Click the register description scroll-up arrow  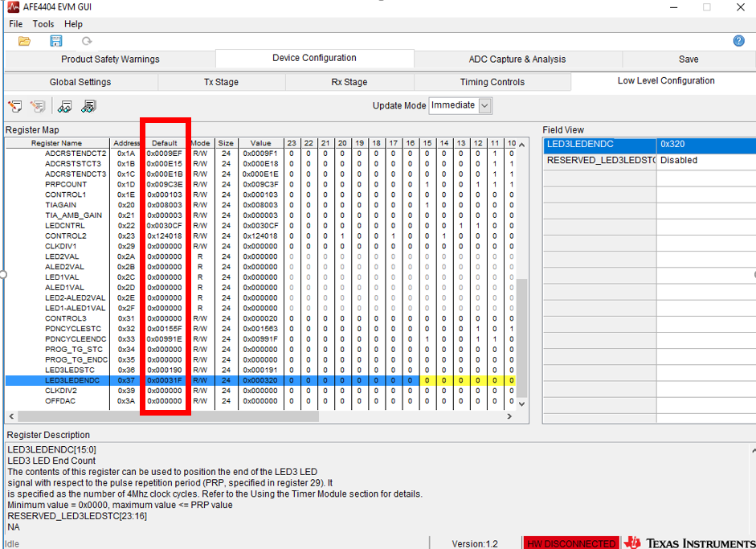[753, 449]
